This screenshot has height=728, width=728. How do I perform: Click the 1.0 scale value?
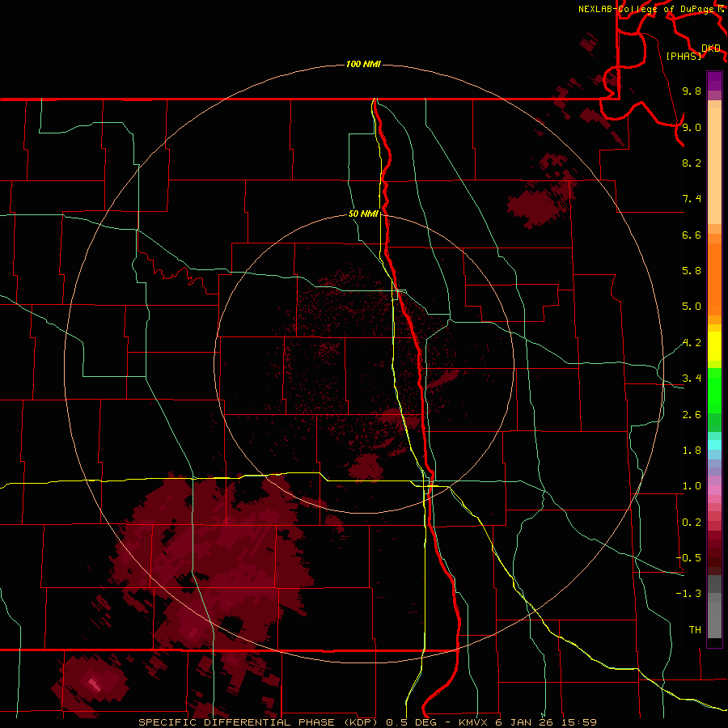pos(692,486)
